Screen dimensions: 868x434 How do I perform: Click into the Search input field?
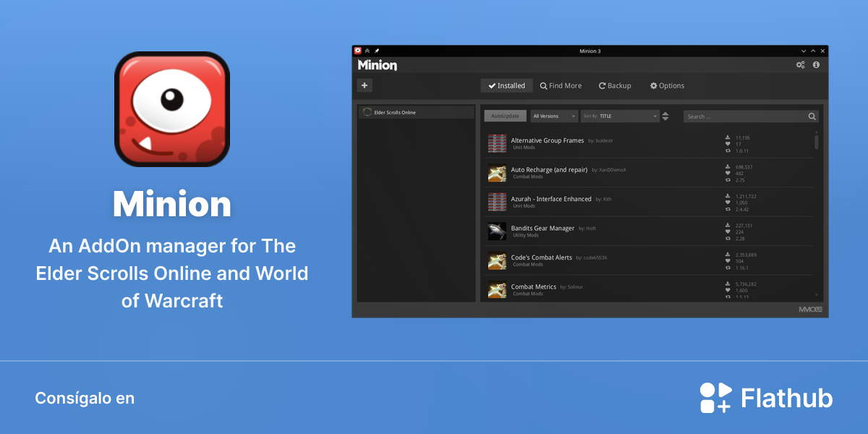pos(745,116)
